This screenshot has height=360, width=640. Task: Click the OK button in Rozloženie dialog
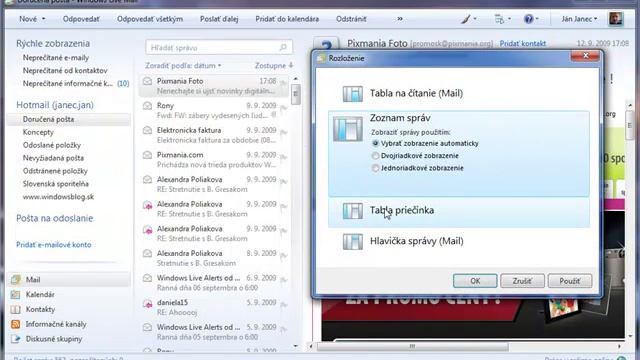pyautogui.click(x=475, y=281)
